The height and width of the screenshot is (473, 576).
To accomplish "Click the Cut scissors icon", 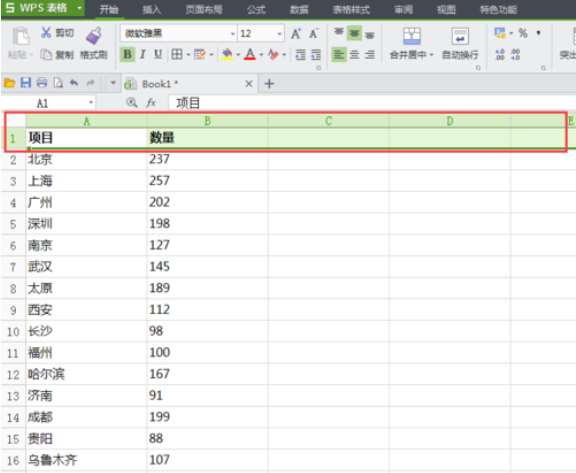I will [46, 33].
